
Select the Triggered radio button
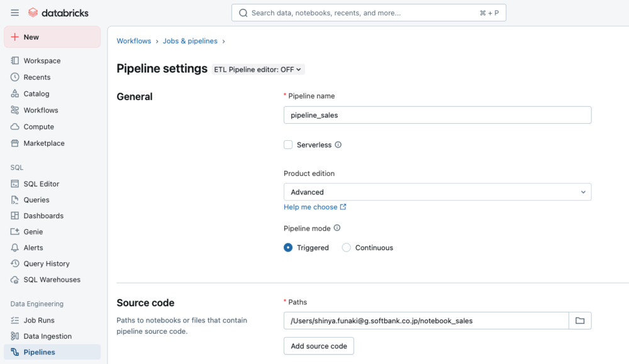[289, 248]
